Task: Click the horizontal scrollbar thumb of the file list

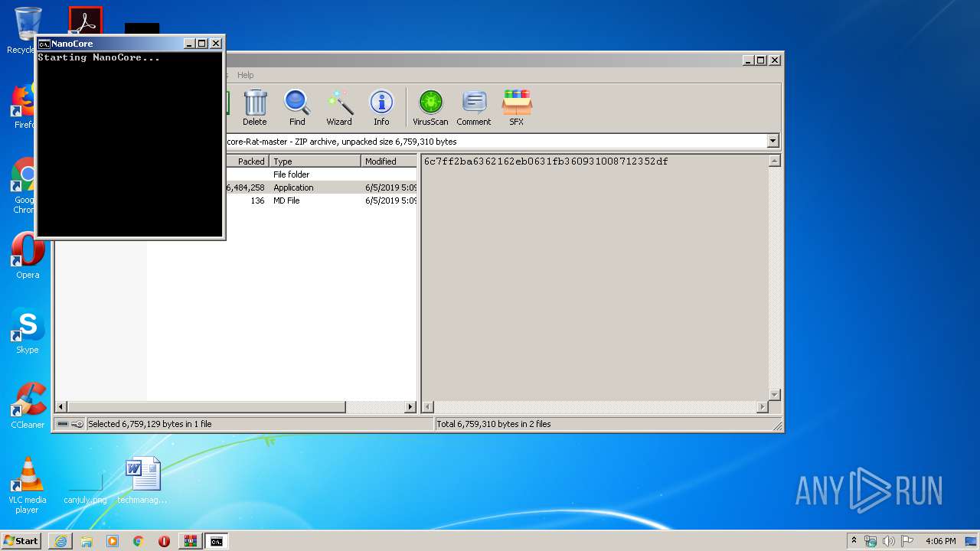Action: [206, 407]
